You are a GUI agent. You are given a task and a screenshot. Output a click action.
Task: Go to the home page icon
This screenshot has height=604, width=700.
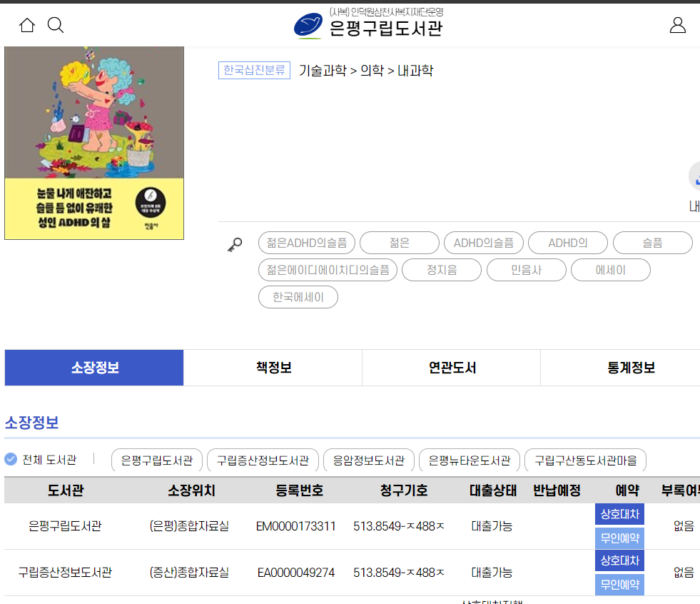[27, 25]
